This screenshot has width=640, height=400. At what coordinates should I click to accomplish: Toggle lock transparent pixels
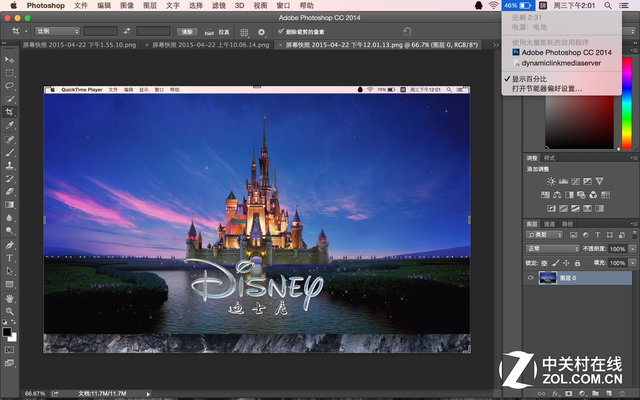point(544,263)
